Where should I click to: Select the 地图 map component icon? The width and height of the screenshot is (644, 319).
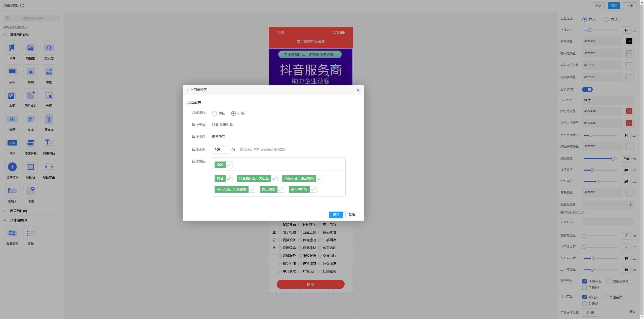click(x=30, y=191)
